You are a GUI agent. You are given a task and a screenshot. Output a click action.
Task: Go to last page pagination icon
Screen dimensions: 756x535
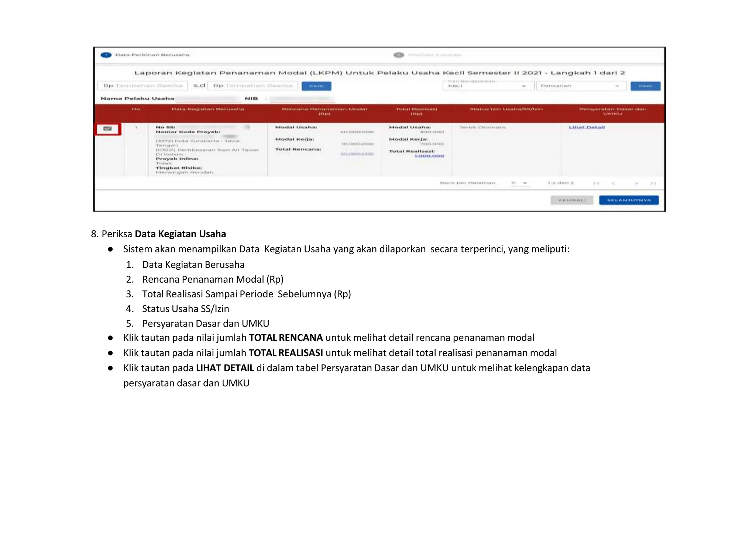(653, 183)
